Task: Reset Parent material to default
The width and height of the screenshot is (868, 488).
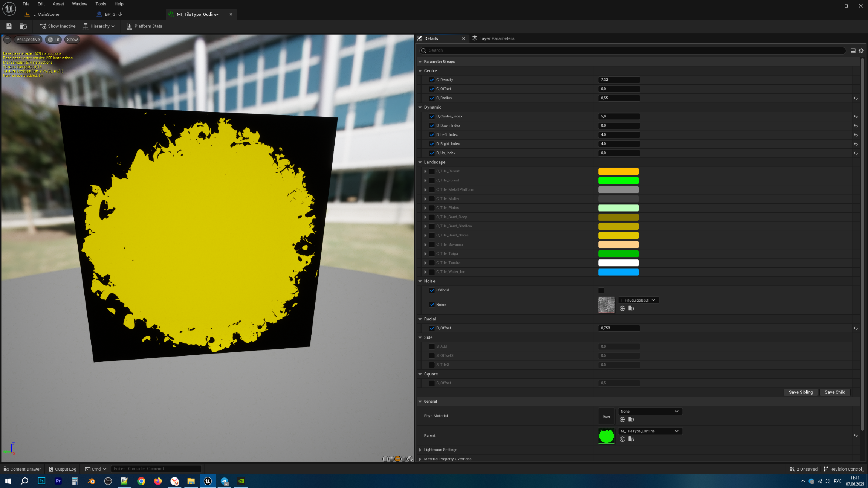Action: [856, 436]
